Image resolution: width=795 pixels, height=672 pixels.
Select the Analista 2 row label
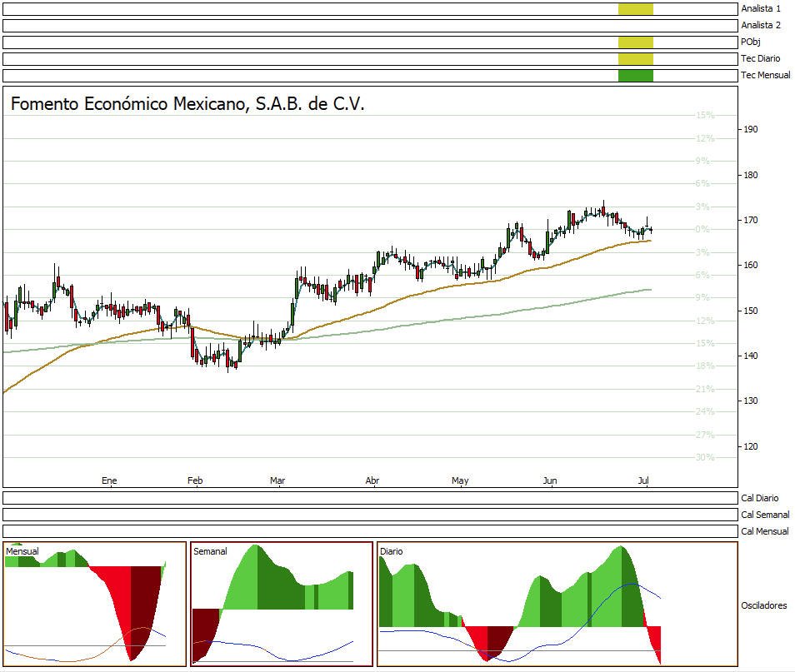coord(761,25)
